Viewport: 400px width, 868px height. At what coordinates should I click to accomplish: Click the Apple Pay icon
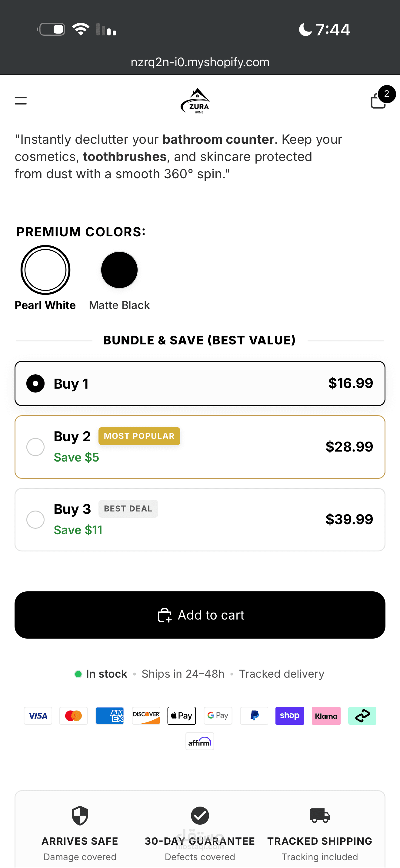(x=182, y=715)
